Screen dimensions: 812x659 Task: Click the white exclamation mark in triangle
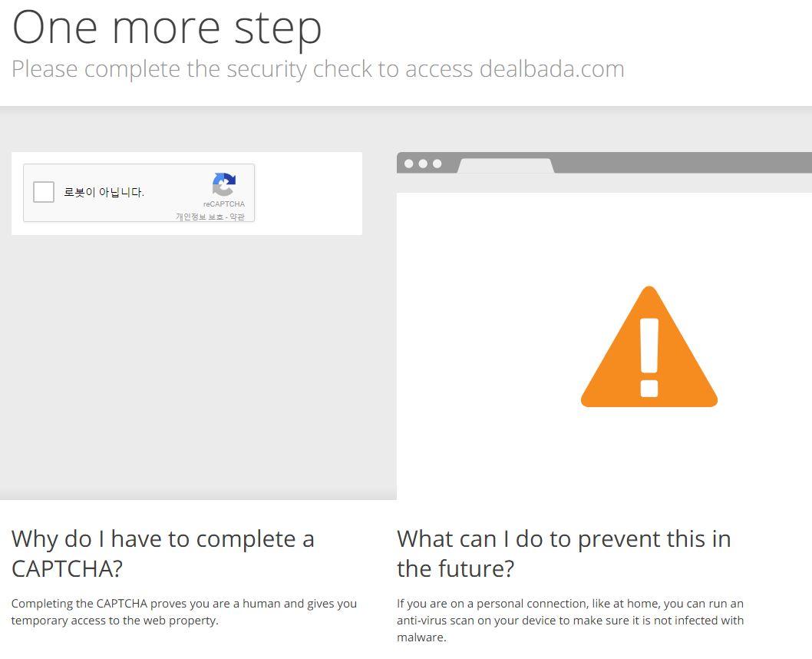click(649, 357)
